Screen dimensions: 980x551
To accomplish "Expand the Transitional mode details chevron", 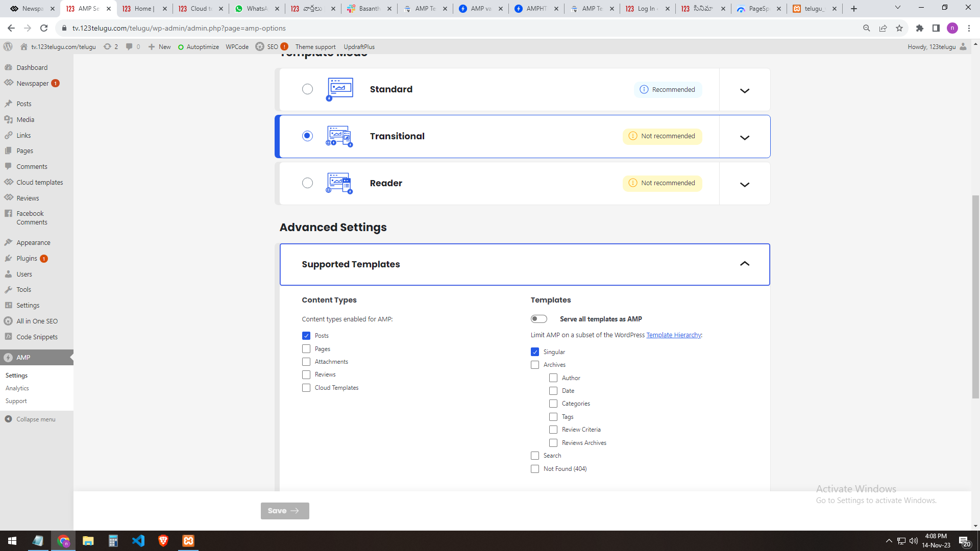I will pos(745,137).
